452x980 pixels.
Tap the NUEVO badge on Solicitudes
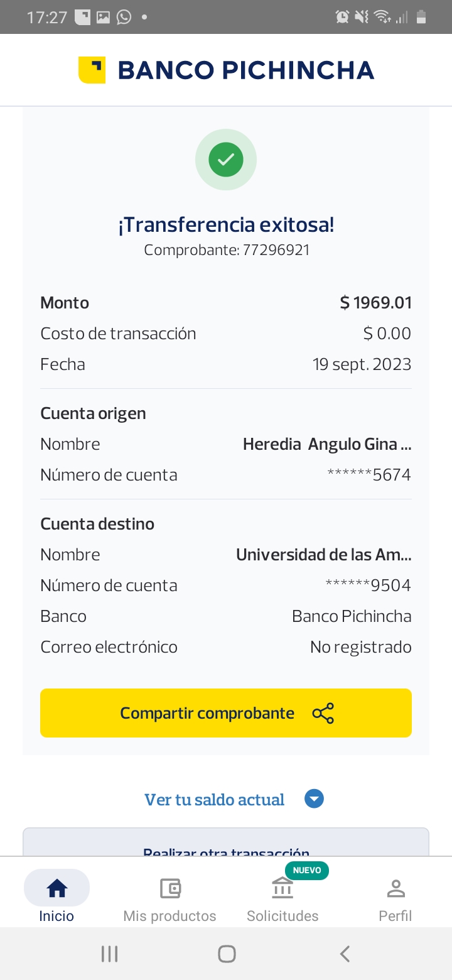[x=307, y=870]
